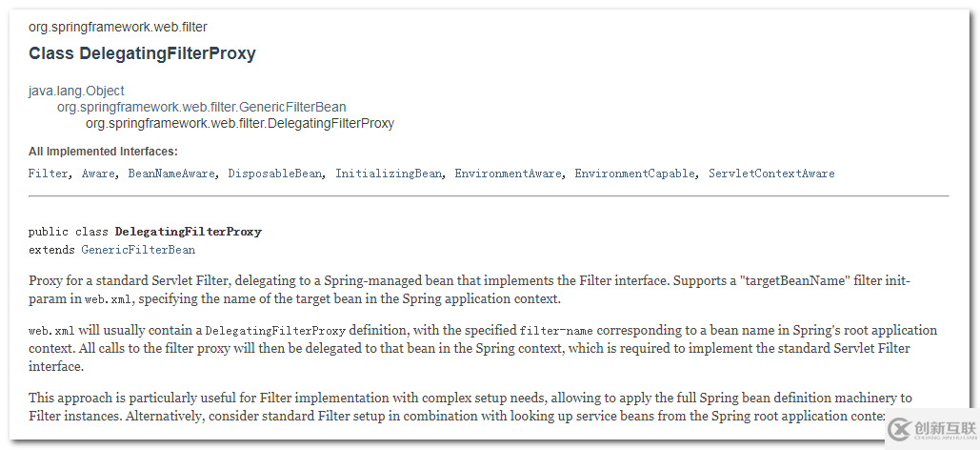Click the bold DelegatingFilterProxy in the class declaration
The height and width of the screenshot is (450, 980).
(x=188, y=232)
